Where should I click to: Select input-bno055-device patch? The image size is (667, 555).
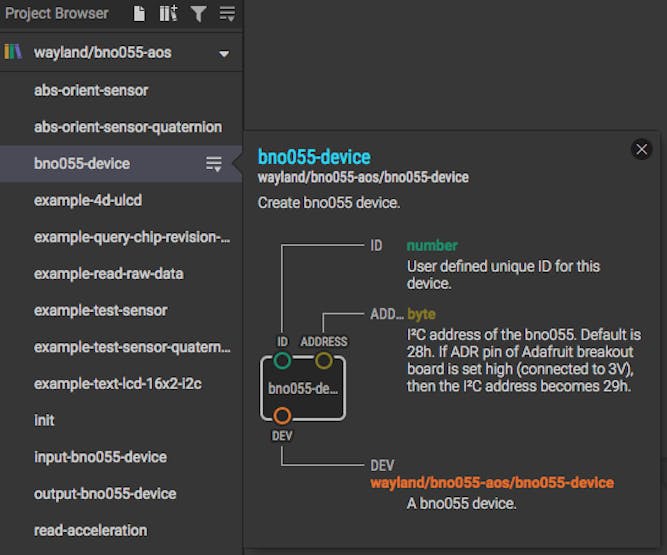click(x=121, y=457)
